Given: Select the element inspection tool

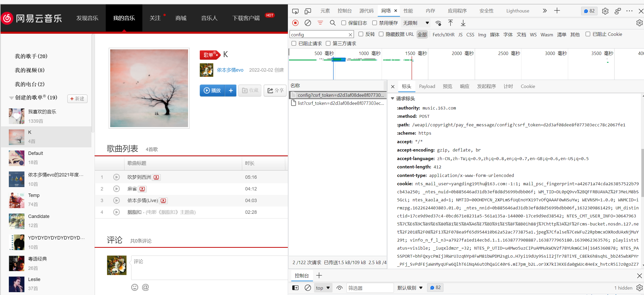Looking at the screenshot, I should (x=295, y=11).
